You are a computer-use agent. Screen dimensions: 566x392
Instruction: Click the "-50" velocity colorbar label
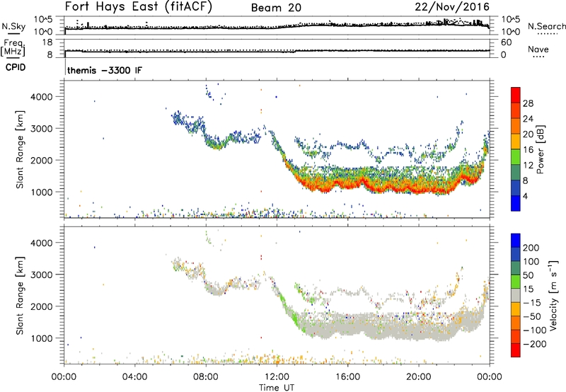532,316
